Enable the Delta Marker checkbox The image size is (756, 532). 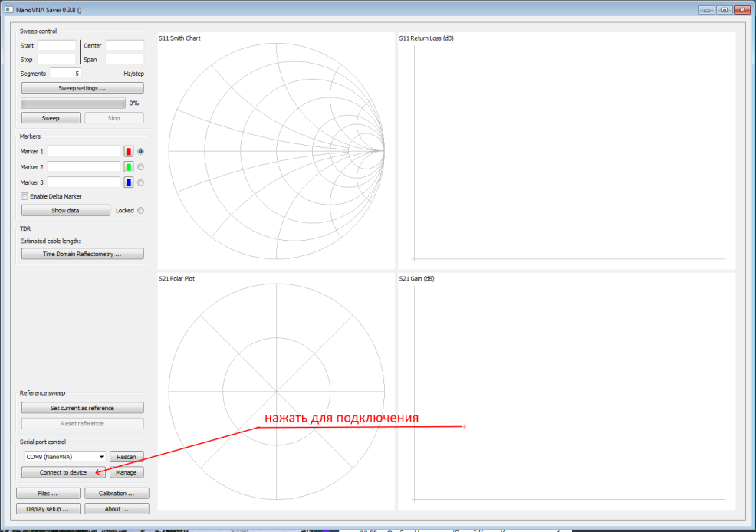pos(25,196)
